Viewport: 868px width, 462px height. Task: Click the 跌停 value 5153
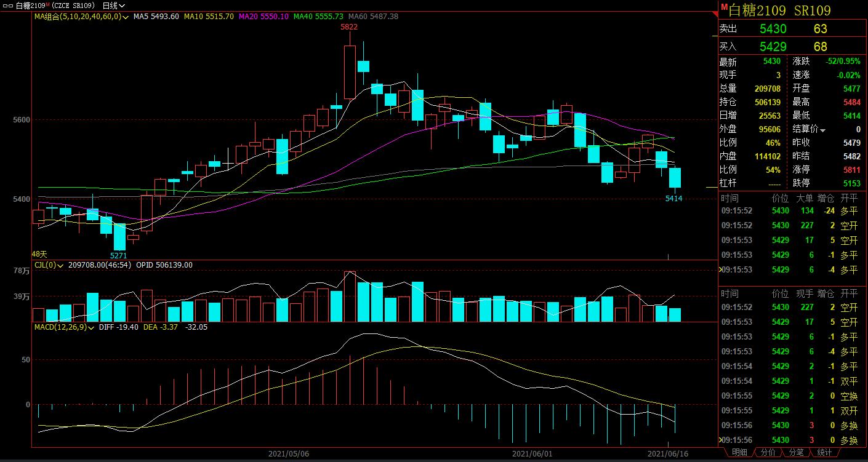click(852, 183)
